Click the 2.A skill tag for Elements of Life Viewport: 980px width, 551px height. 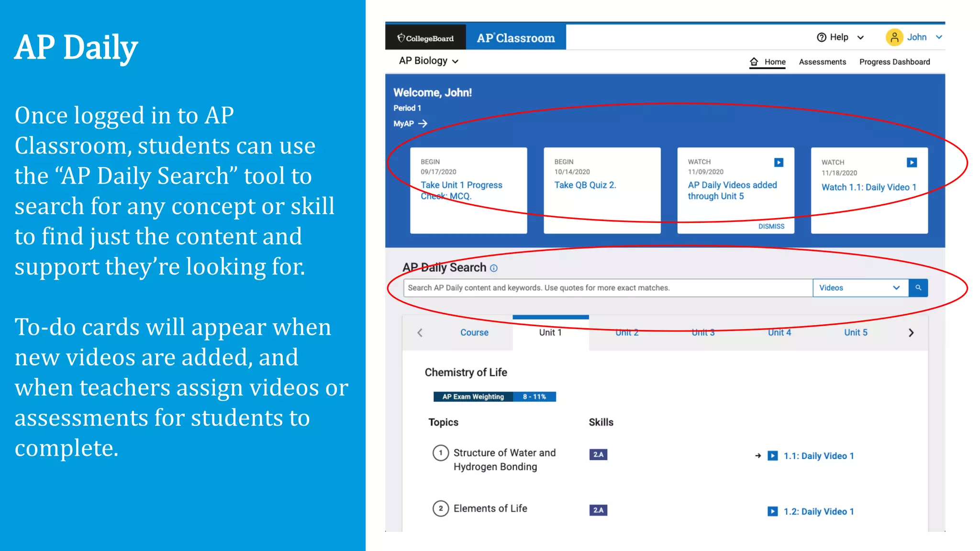pyautogui.click(x=598, y=510)
